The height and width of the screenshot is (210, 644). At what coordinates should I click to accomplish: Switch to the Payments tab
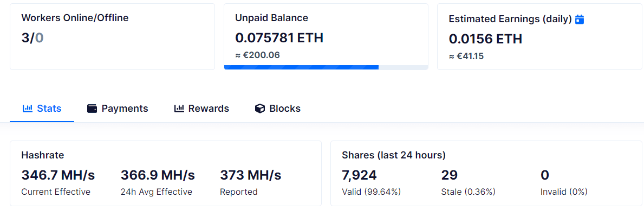click(x=118, y=109)
